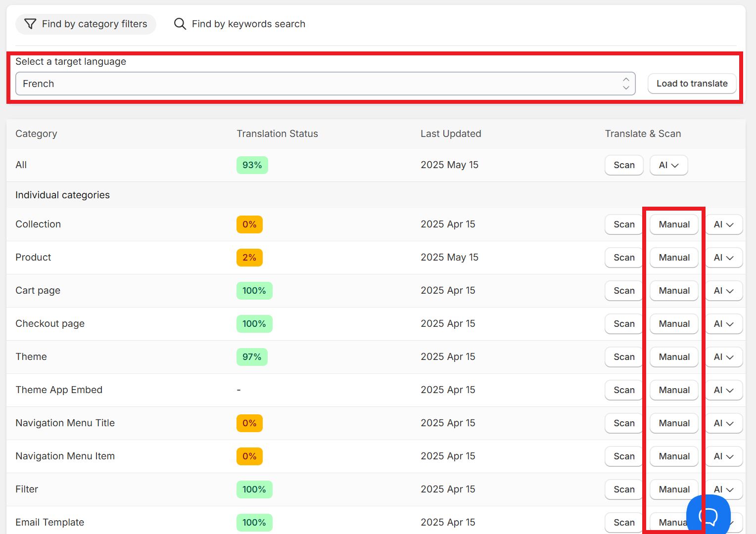Screen dimensions: 756x534
Task: Scan the Product category
Action: point(624,258)
